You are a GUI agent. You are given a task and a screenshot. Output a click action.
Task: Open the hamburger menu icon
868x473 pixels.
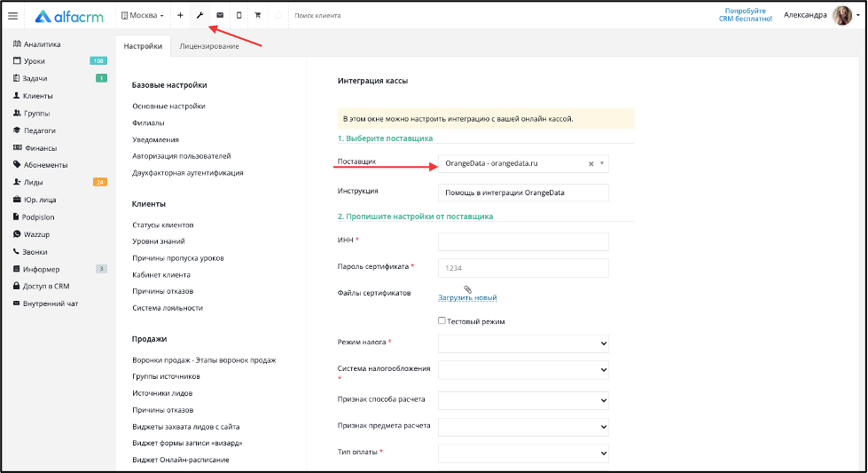(12, 16)
